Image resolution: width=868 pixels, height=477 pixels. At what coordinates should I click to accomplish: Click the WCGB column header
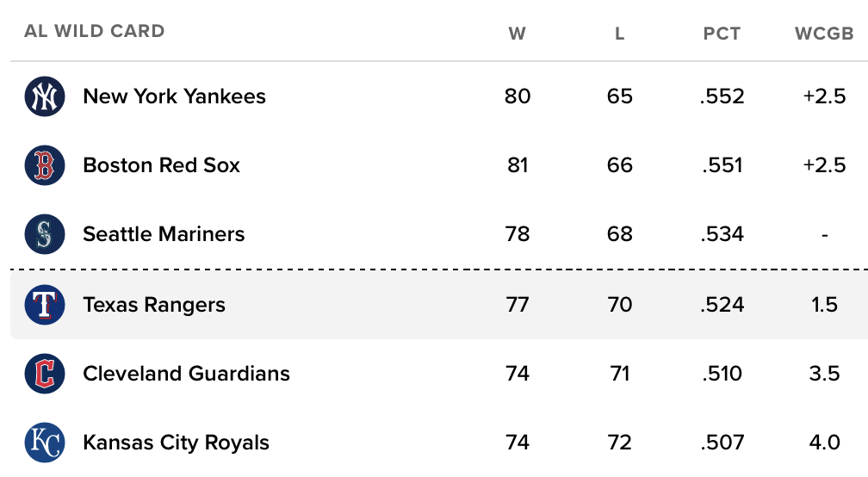(x=824, y=34)
